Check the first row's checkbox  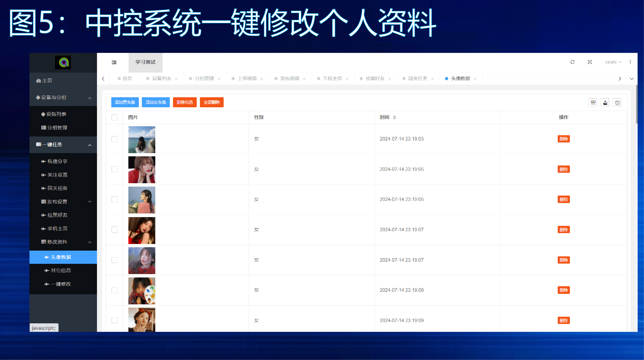coord(114,139)
